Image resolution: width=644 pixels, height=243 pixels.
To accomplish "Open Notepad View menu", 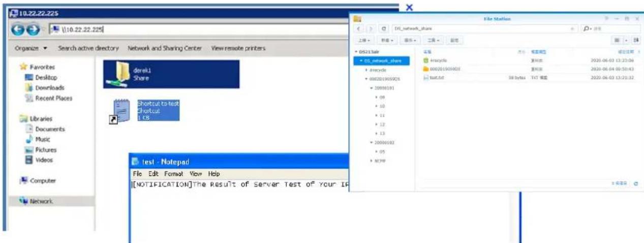I will (196, 173).
